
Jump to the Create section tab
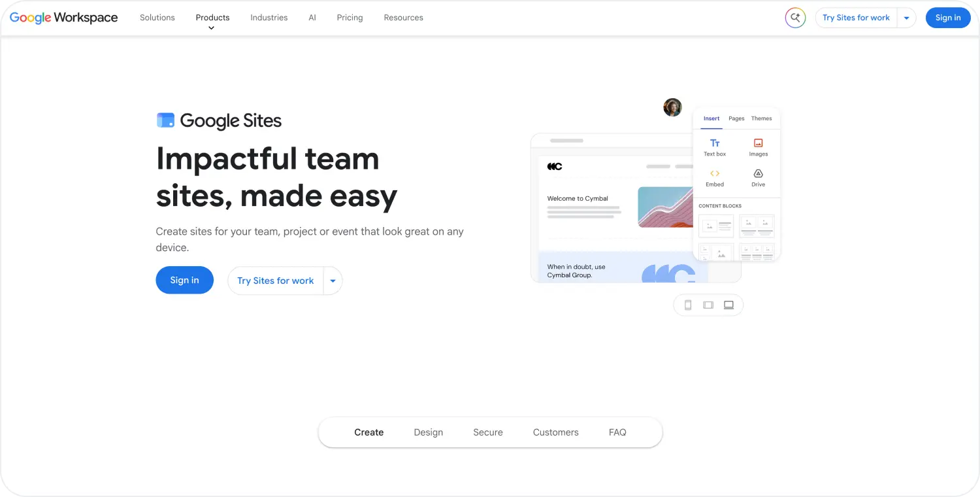tap(369, 432)
